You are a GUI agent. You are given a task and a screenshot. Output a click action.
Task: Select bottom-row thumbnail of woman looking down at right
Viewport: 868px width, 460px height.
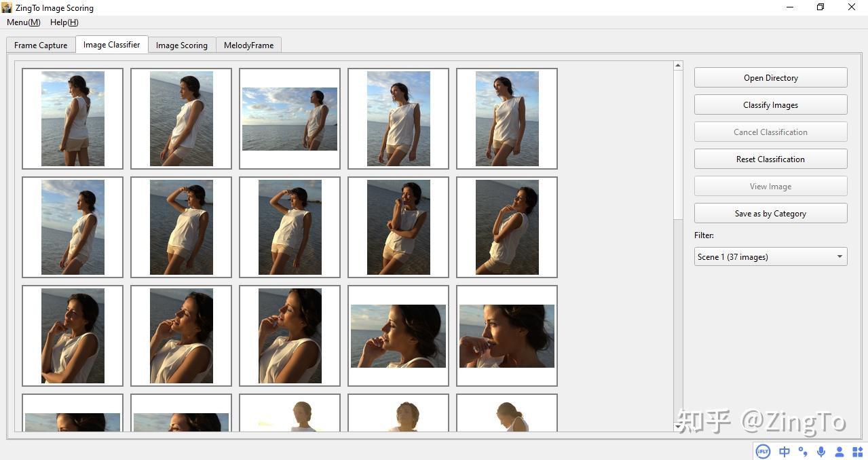(507, 413)
